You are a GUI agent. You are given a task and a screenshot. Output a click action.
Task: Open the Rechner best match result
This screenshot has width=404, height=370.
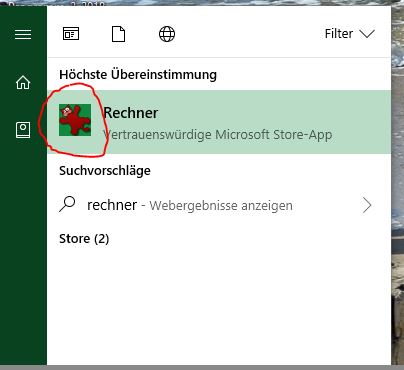[x=219, y=122]
